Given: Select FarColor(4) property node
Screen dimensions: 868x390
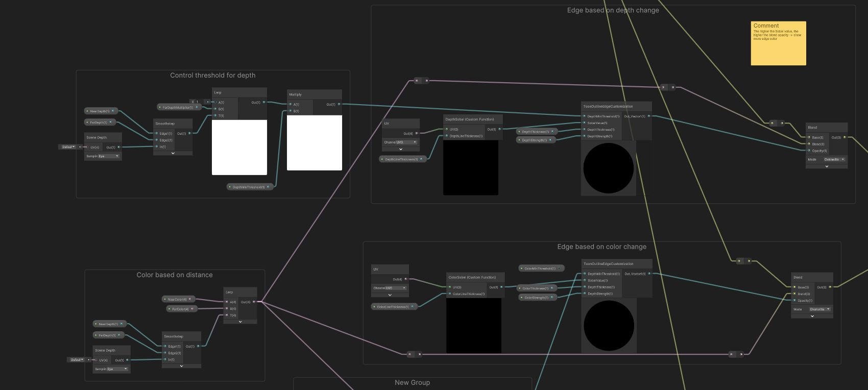Looking at the screenshot, I should tap(182, 309).
